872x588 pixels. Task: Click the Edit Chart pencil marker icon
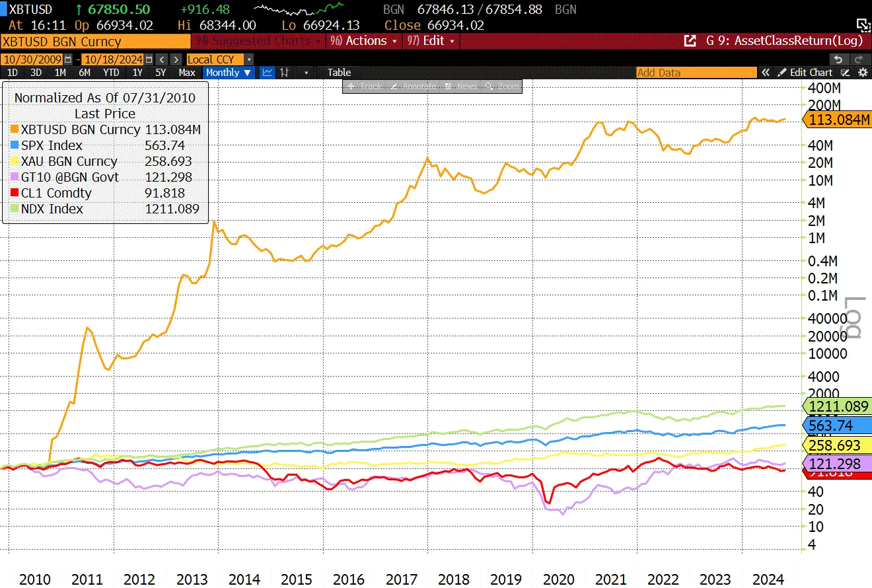[845, 73]
